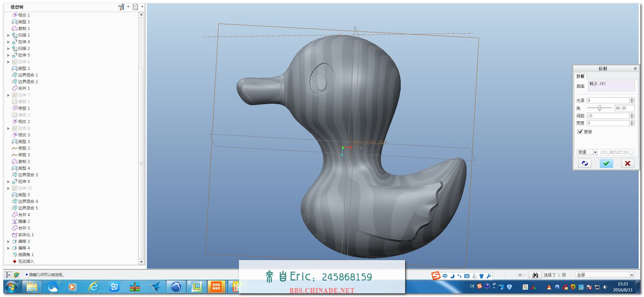644x297 pixels.
Task: Expand the 扫描 1 tree node
Action: [9, 35]
